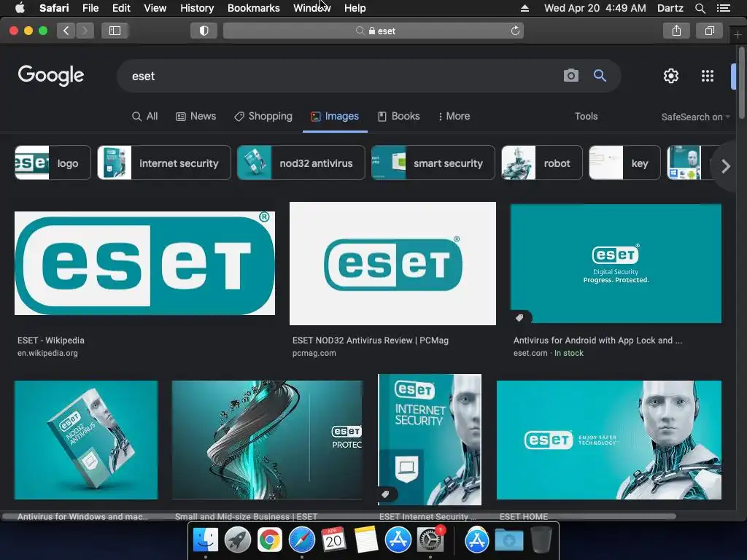This screenshot has width=747, height=560.
Task: Show Safari tab overview icon
Action: point(710,31)
